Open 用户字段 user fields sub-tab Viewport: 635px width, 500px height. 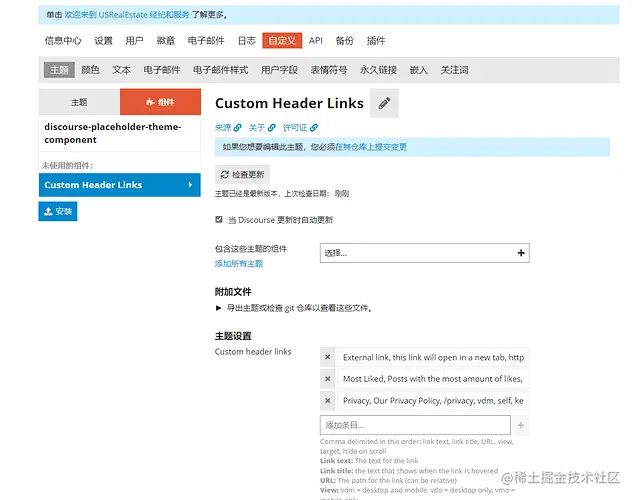click(x=279, y=70)
